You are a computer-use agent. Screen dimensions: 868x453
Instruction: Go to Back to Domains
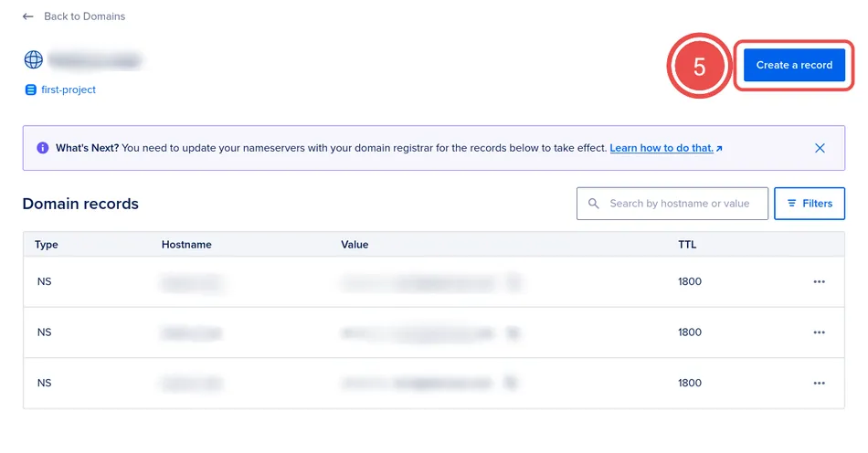tap(84, 16)
